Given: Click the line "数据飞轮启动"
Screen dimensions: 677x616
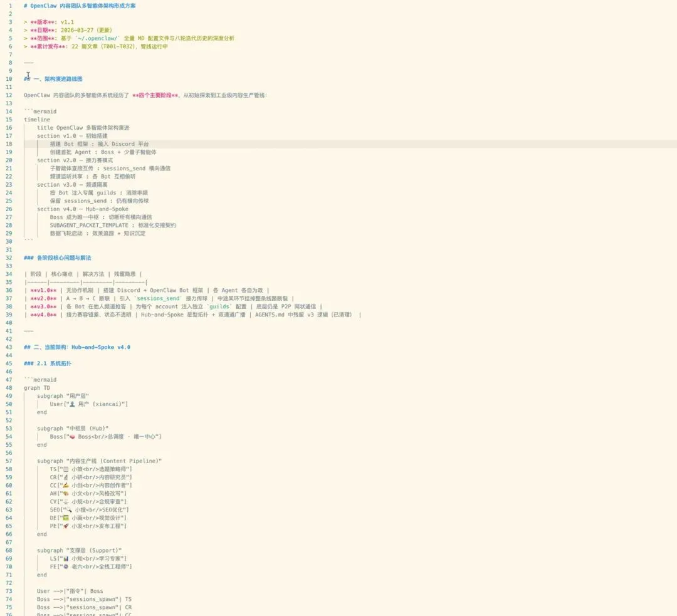Looking at the screenshot, I should click(x=98, y=234).
